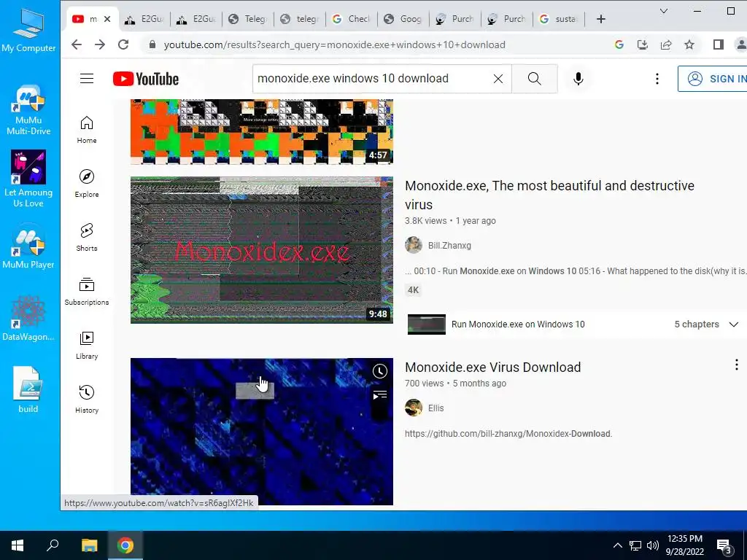The width and height of the screenshot is (747, 560).
Task: Open the volume tray icon
Action: pyautogui.click(x=653, y=545)
